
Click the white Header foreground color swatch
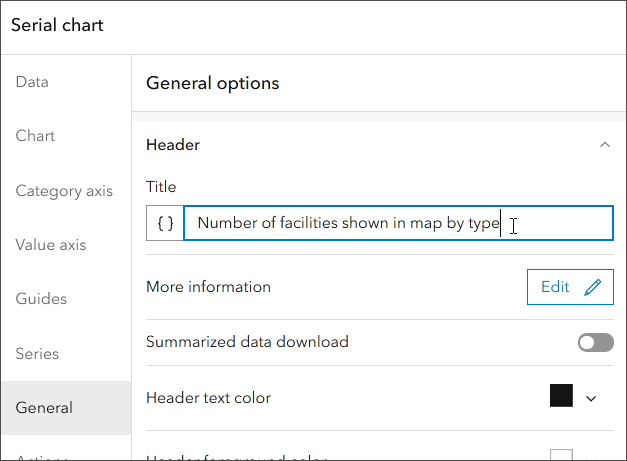[x=561, y=455]
